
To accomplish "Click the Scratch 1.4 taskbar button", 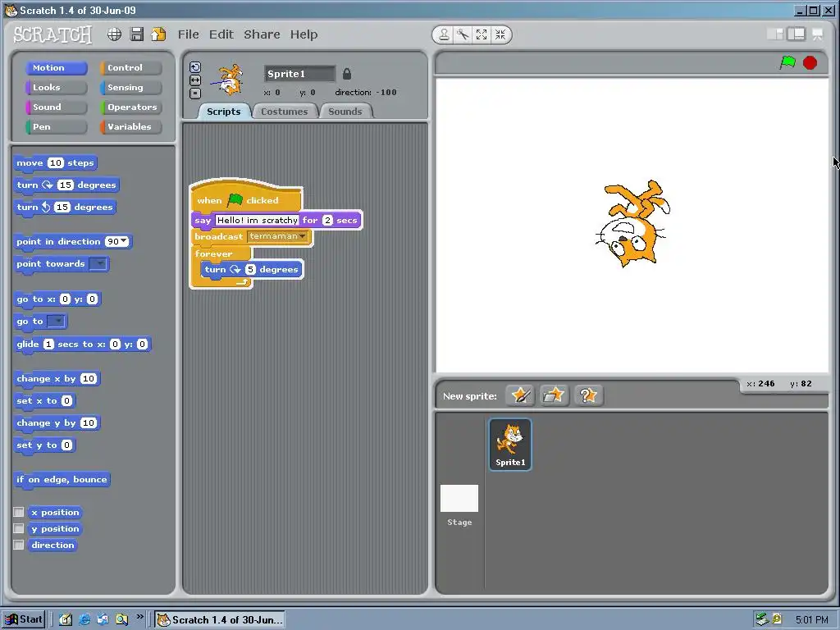I will point(220,620).
